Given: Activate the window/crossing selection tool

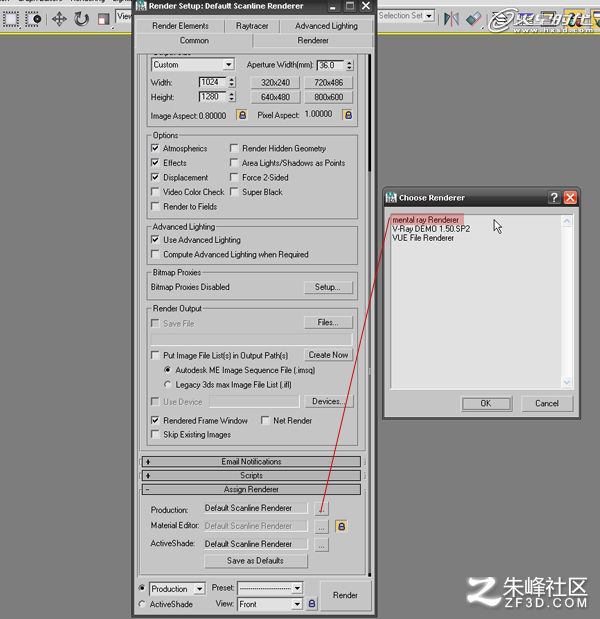Looking at the screenshot, I should 33,19.
